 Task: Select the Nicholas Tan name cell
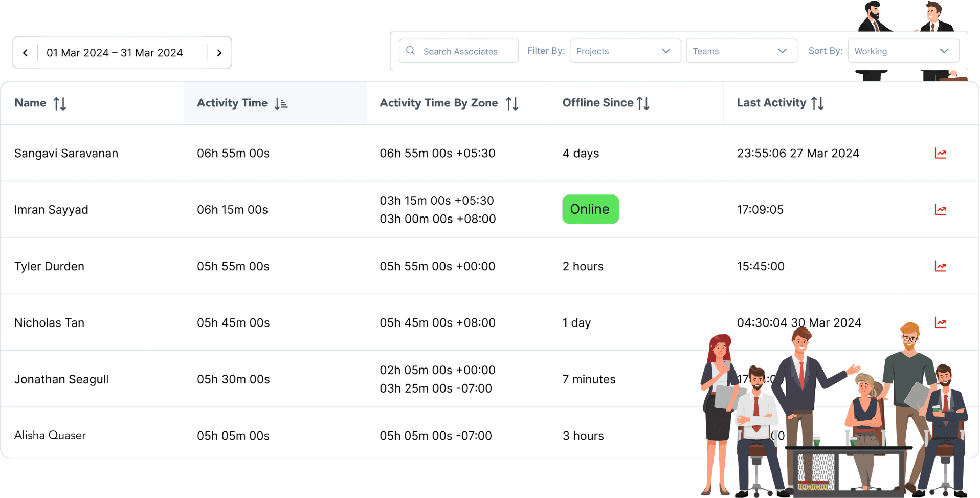tap(49, 322)
